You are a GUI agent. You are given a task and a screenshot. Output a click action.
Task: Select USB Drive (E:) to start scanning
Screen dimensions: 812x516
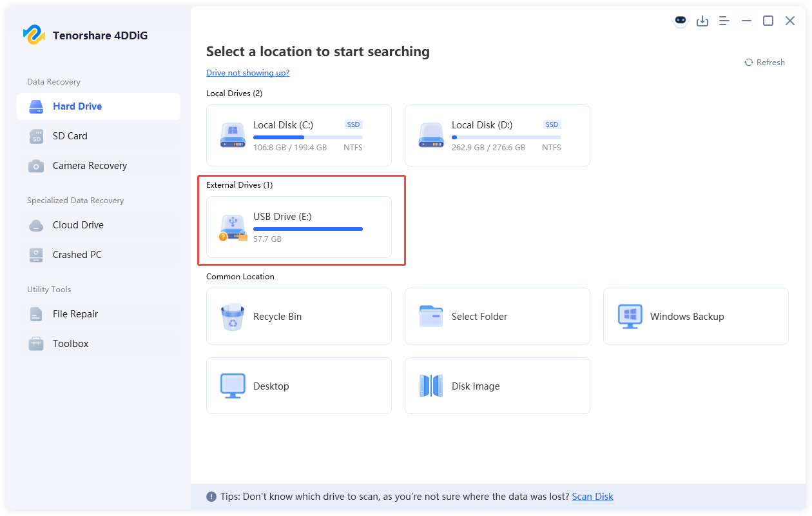pyautogui.click(x=300, y=227)
